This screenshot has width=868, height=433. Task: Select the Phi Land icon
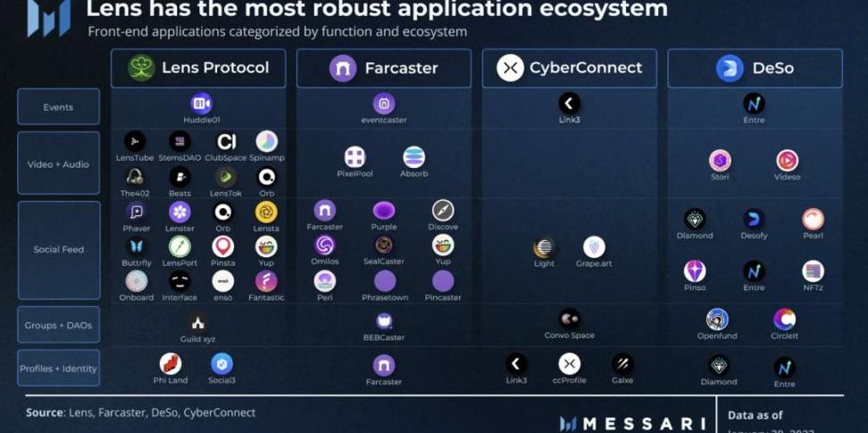pos(171,363)
